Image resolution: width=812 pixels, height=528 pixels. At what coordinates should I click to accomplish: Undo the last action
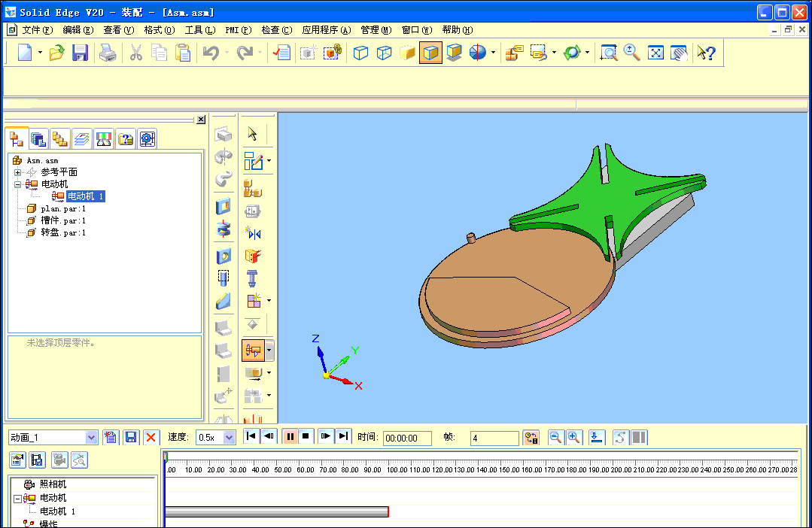pos(211,53)
